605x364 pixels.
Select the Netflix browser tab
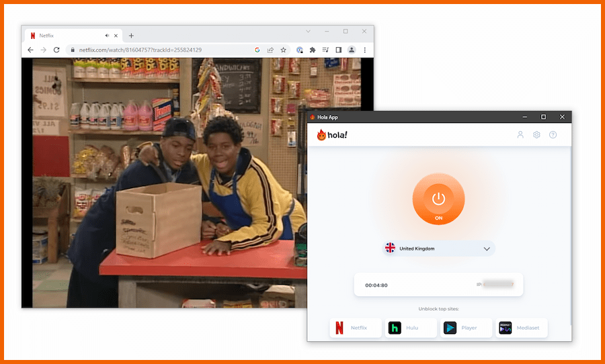click(74, 36)
